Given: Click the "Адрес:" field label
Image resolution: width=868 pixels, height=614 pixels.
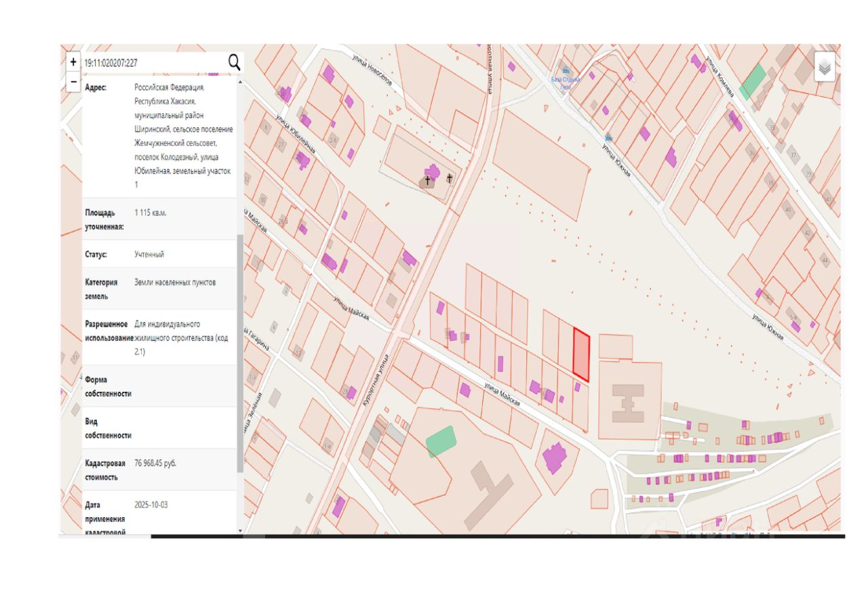Looking at the screenshot, I should 96,87.
